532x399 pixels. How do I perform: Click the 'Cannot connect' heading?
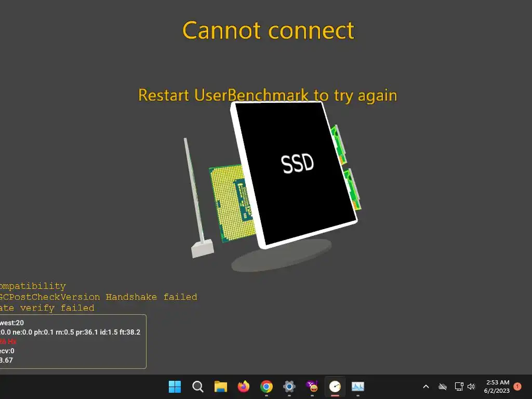coord(268,31)
